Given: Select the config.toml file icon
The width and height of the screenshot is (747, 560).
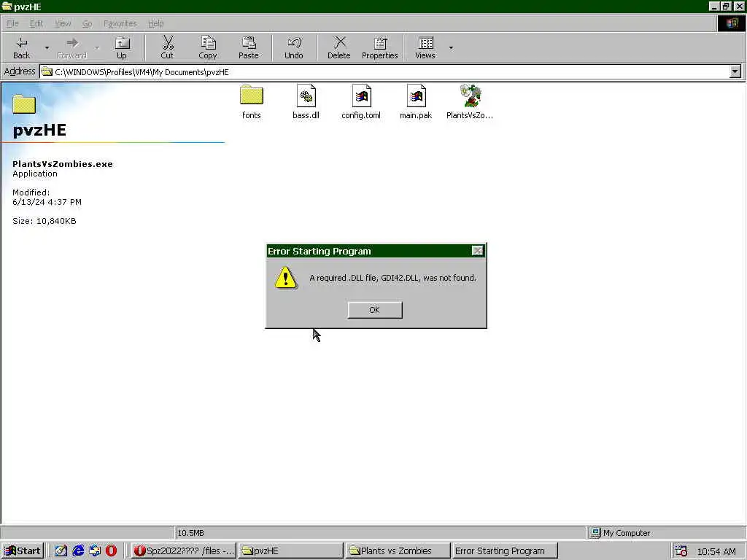Looking at the screenshot, I should pos(361,96).
